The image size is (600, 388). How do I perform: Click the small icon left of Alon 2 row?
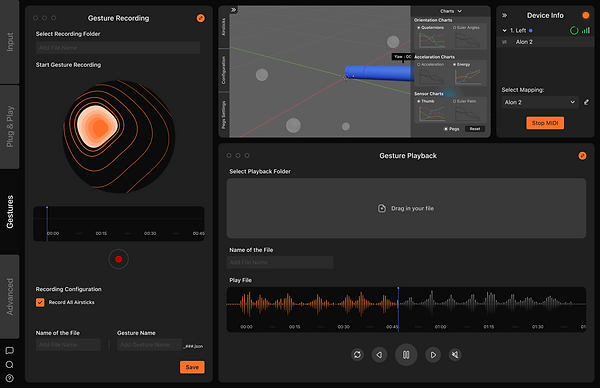tap(505, 42)
